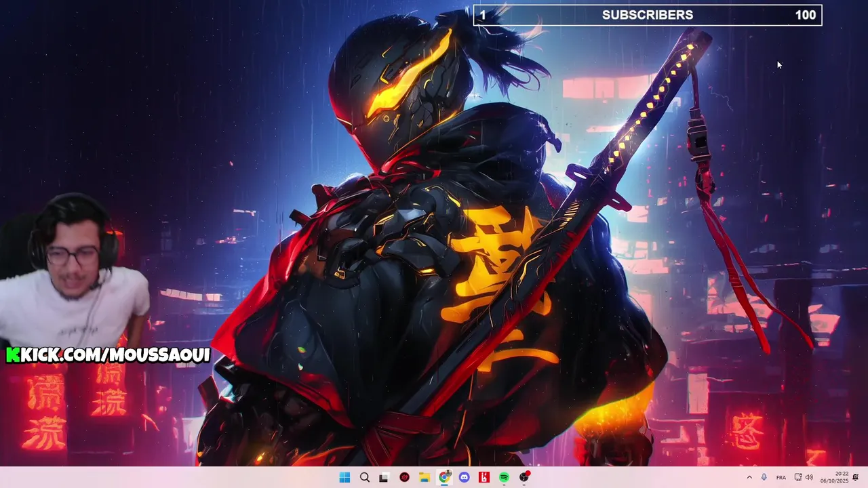Show hidden system tray icons
The height and width of the screenshot is (488, 868).
pos(749,477)
